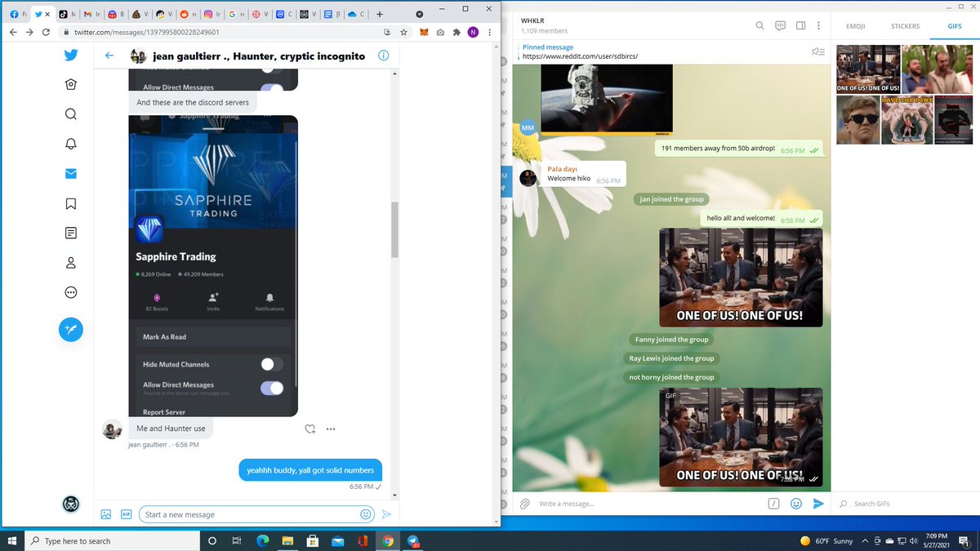
Task: Open emoji picker in Twitter message box
Action: tap(366, 514)
